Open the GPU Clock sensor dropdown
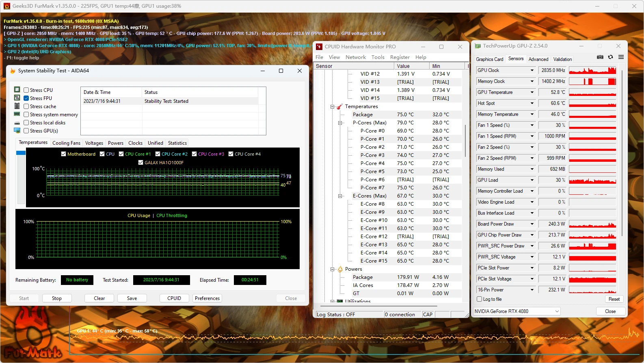The width and height of the screenshot is (644, 363). pos(532,70)
